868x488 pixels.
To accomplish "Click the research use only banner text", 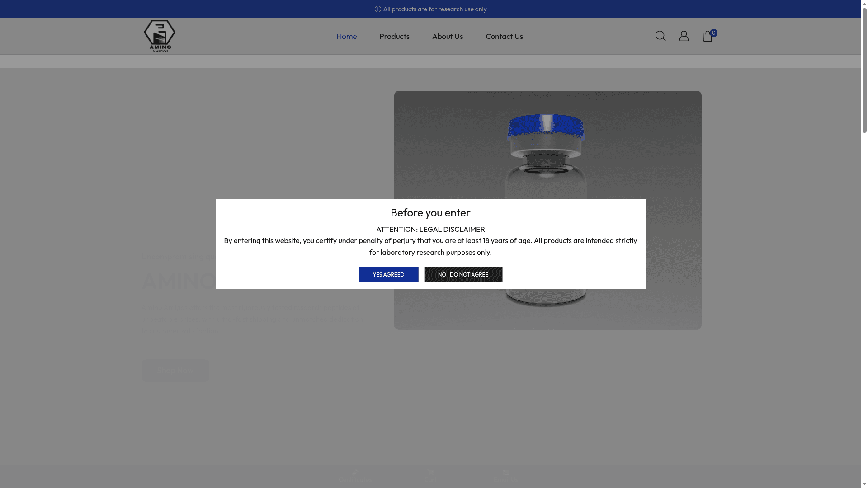I will [x=434, y=9].
